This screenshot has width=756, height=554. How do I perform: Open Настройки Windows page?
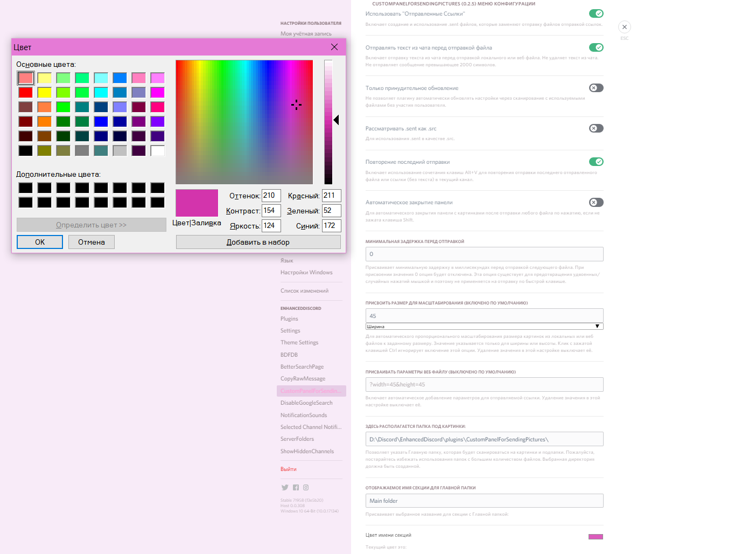click(306, 272)
